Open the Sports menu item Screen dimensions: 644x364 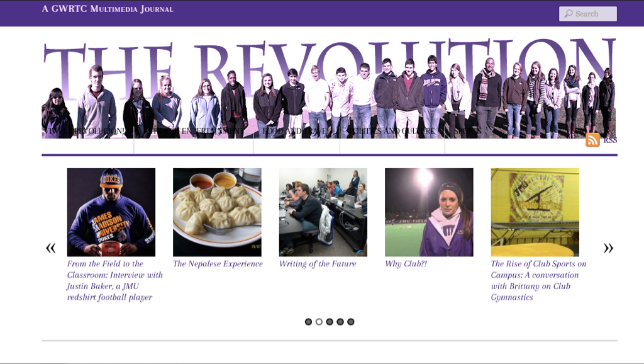[x=466, y=131]
